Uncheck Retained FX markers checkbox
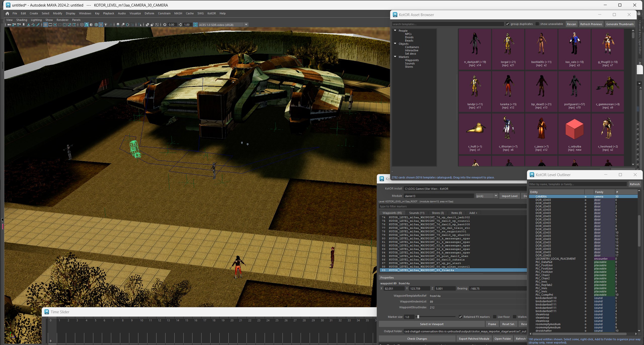644x345 pixels. coord(460,317)
